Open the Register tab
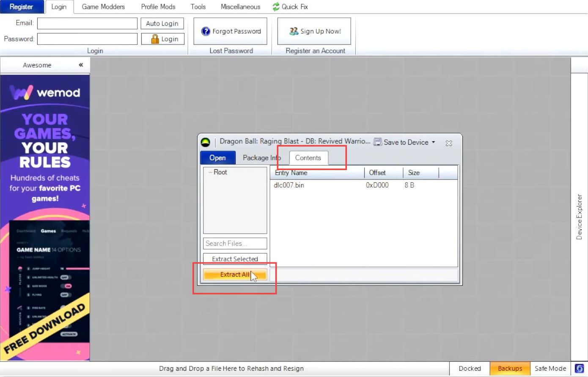Image resolution: width=588 pixels, height=377 pixels. coord(22,7)
